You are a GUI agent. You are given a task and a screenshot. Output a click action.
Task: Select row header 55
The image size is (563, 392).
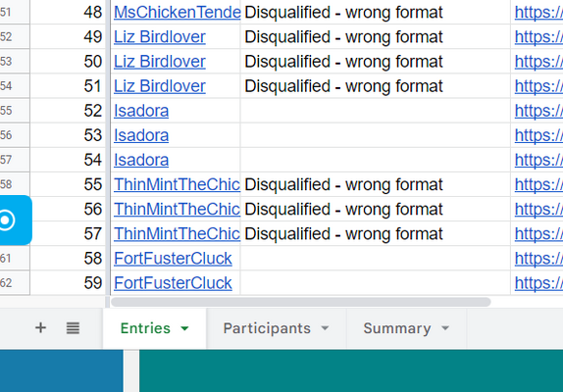click(15, 111)
